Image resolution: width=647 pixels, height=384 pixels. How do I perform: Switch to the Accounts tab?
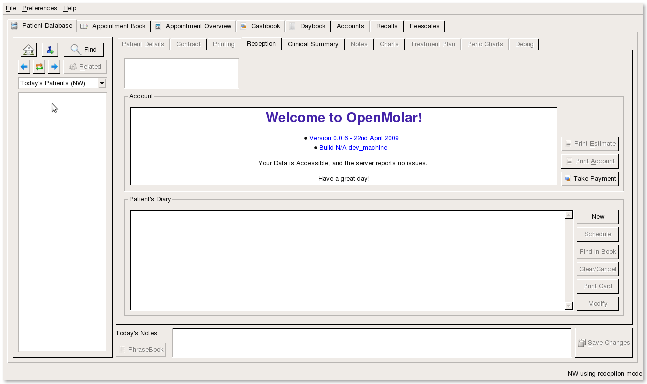tap(350, 26)
